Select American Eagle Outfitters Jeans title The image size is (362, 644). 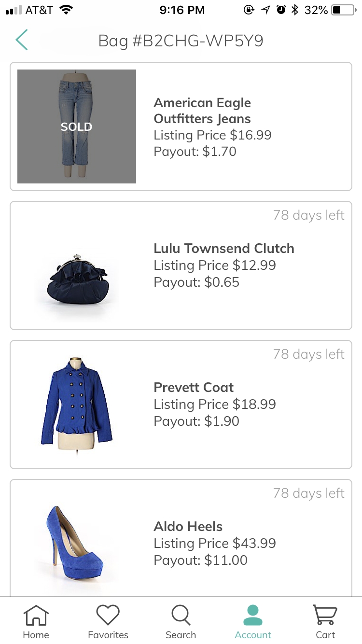(202, 111)
